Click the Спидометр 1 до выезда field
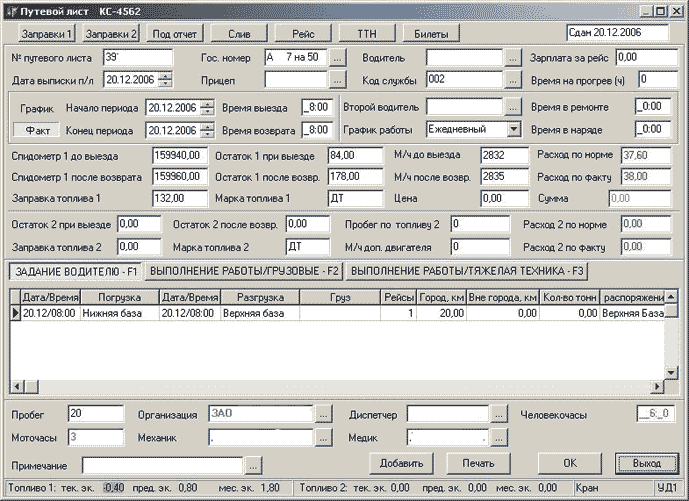The height and width of the screenshot is (501, 689). tap(180, 156)
